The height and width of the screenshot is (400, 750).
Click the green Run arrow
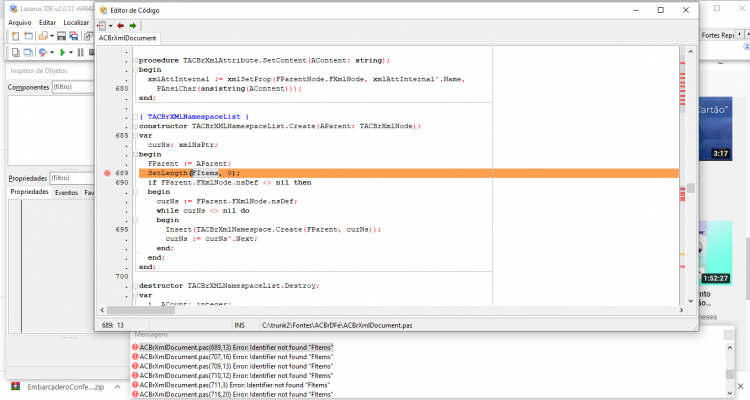tap(62, 53)
